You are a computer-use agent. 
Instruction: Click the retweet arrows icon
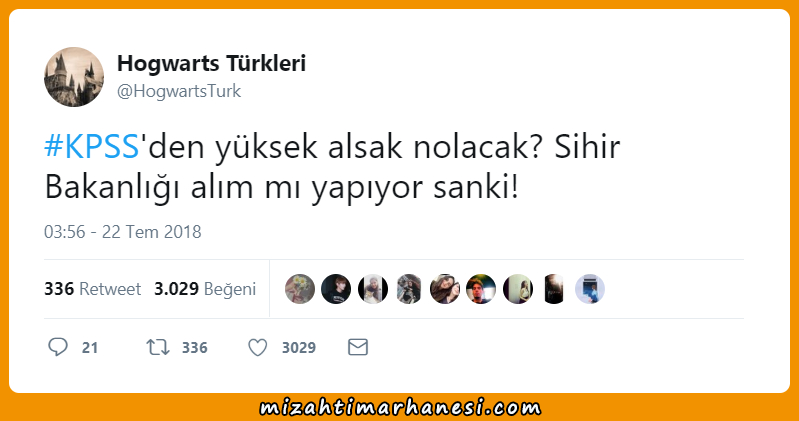(x=157, y=348)
